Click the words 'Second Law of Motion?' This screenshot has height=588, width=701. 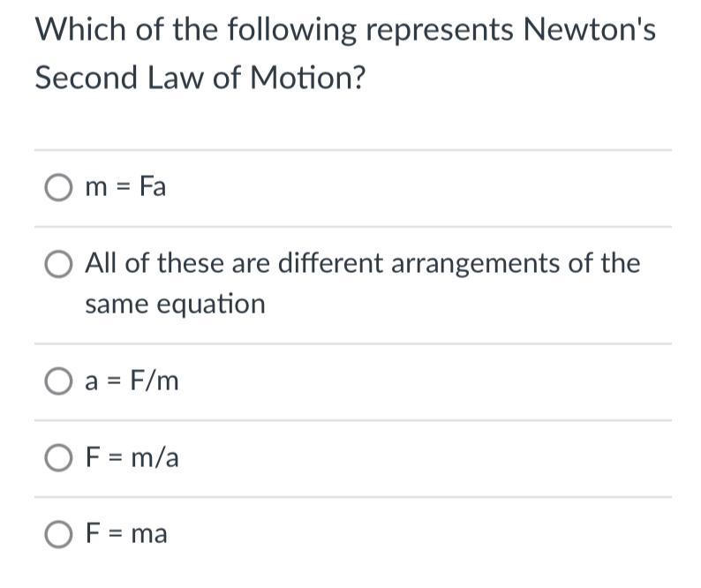coord(200,78)
